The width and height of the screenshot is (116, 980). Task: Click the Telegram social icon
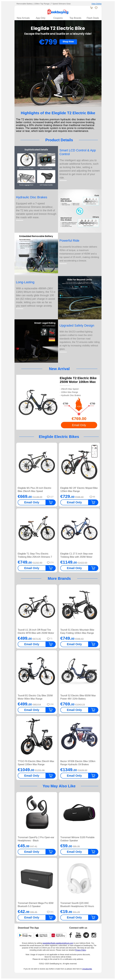tap(86, 935)
